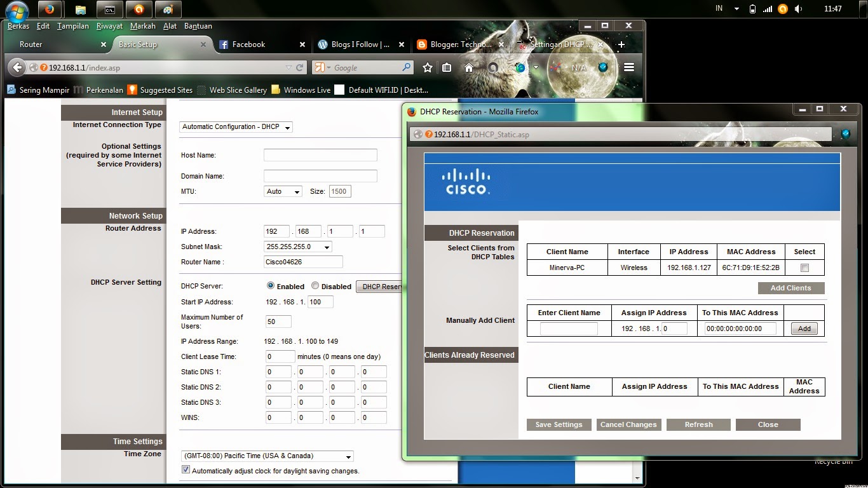The width and height of the screenshot is (868, 488).
Task: Click the Host Name input field
Action: click(x=320, y=155)
